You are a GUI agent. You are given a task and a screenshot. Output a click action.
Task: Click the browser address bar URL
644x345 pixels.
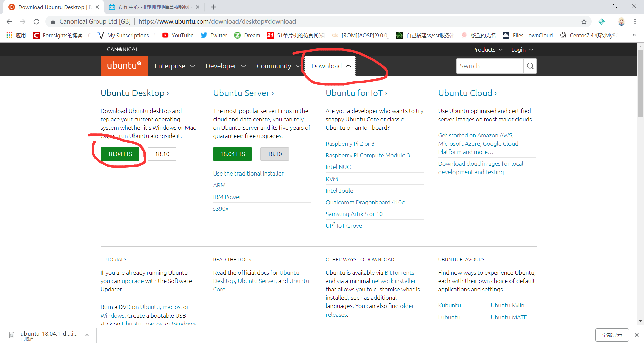217,22
